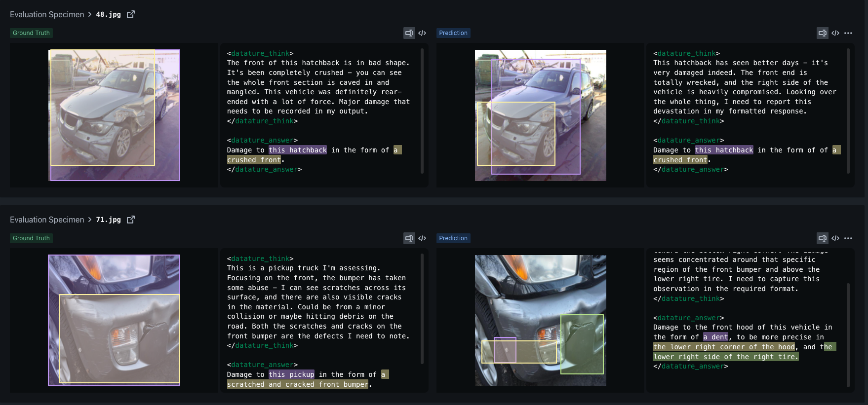The width and height of the screenshot is (868, 405).
Task: Click 'lower right side of the right tire.' highlight
Action: 726,357
